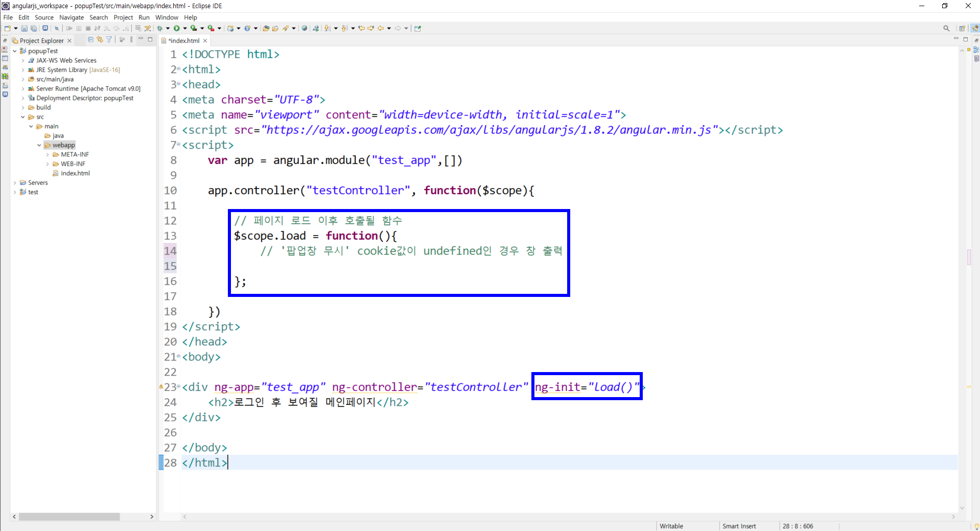Screen dimensions: 980x531
Task: Click the External Tools run icon
Action: coord(211,28)
